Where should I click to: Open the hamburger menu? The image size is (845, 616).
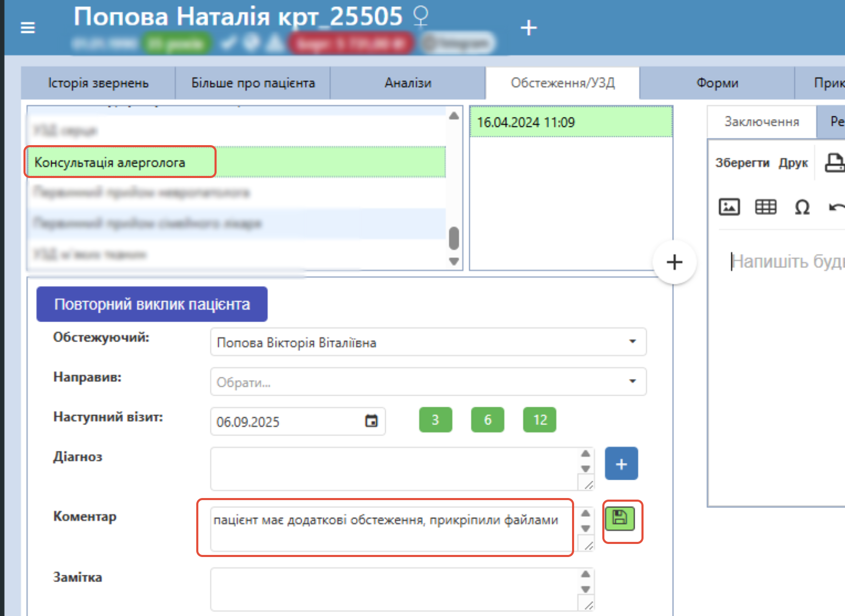28,28
